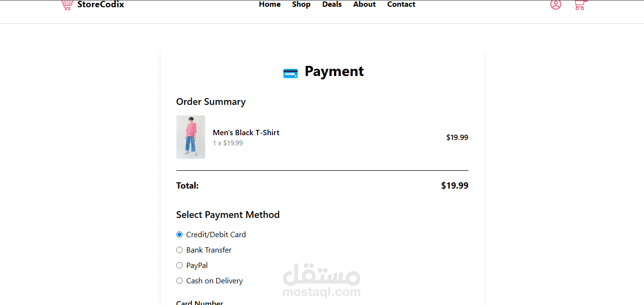
Task: Open the user account profile icon
Action: 556,4
